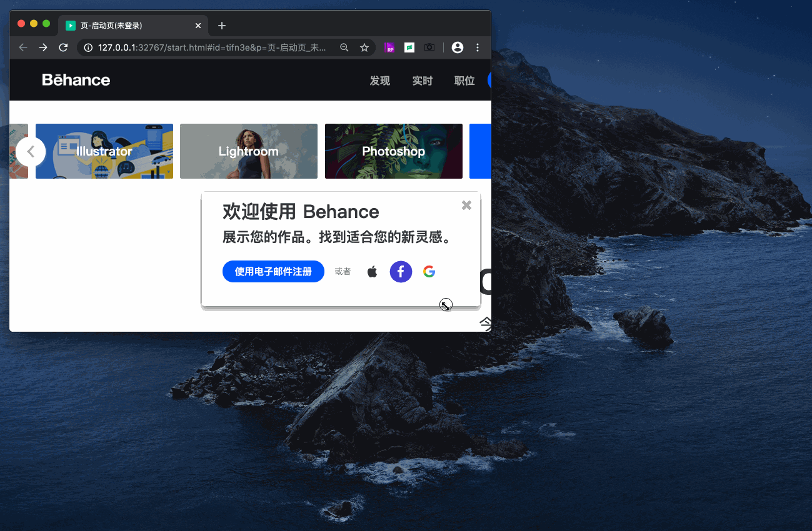Screen dimensions: 812x531
Task: Click the Behance logo
Action: pos(76,80)
